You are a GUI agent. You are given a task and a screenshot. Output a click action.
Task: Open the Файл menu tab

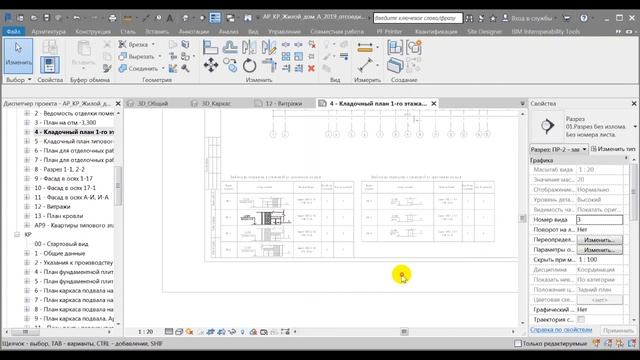13,31
